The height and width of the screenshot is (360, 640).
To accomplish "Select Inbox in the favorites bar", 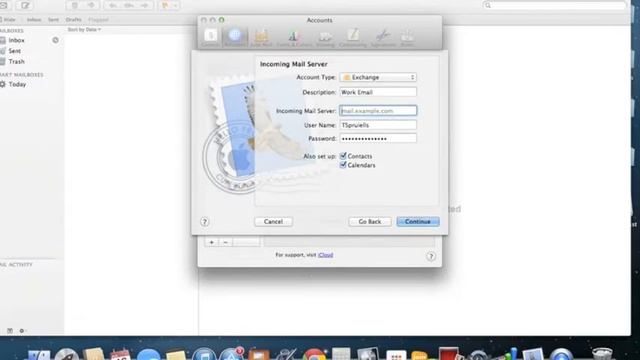I will [x=34, y=20].
